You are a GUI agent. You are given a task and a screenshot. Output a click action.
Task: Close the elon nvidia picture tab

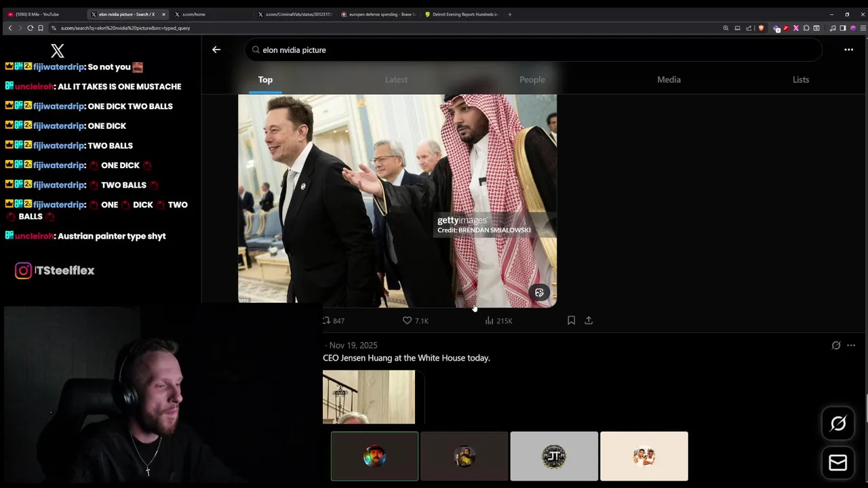(163, 14)
